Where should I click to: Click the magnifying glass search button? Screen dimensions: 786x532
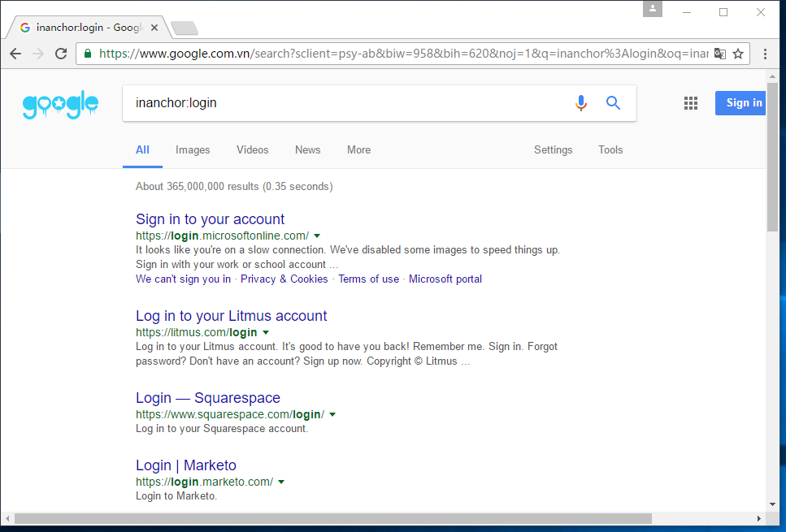point(613,102)
